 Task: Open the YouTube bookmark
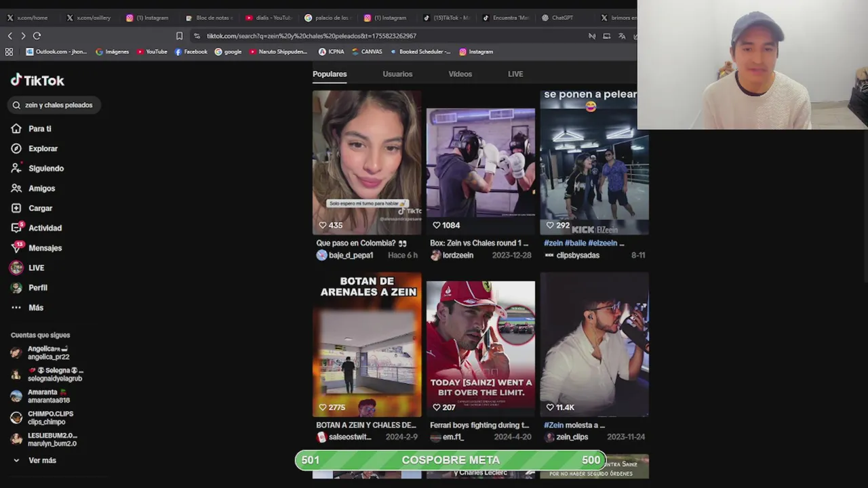click(152, 52)
